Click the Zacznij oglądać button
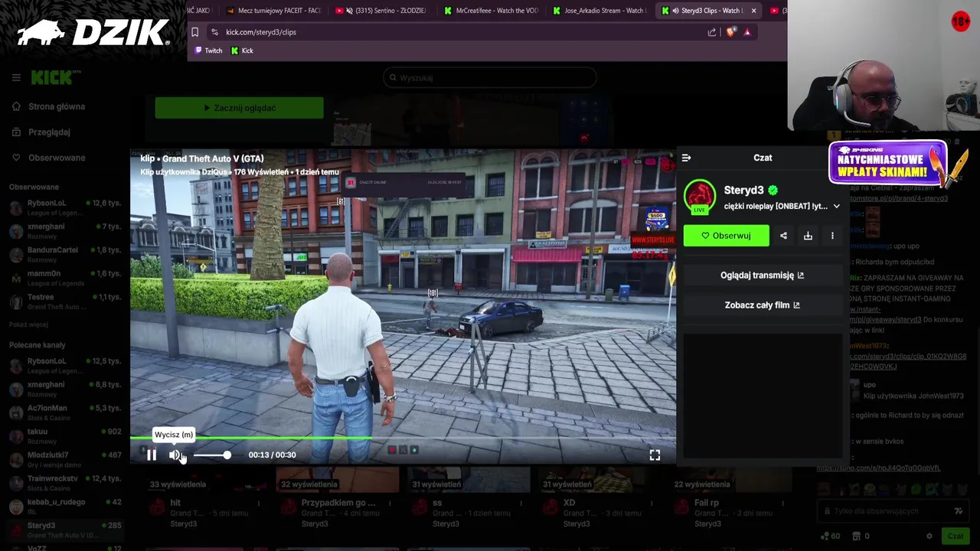The image size is (980, 551). click(239, 108)
